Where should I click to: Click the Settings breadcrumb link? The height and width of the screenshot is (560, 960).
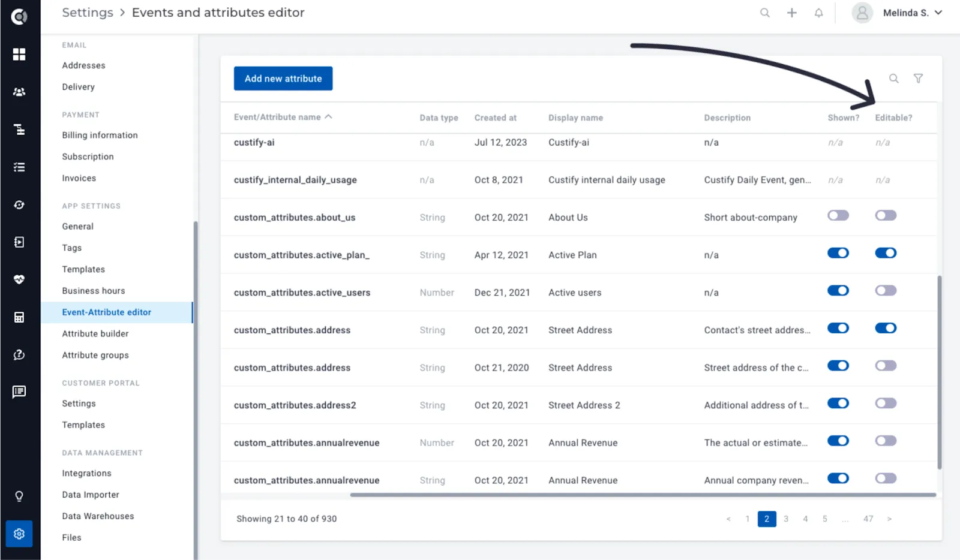pyautogui.click(x=88, y=13)
